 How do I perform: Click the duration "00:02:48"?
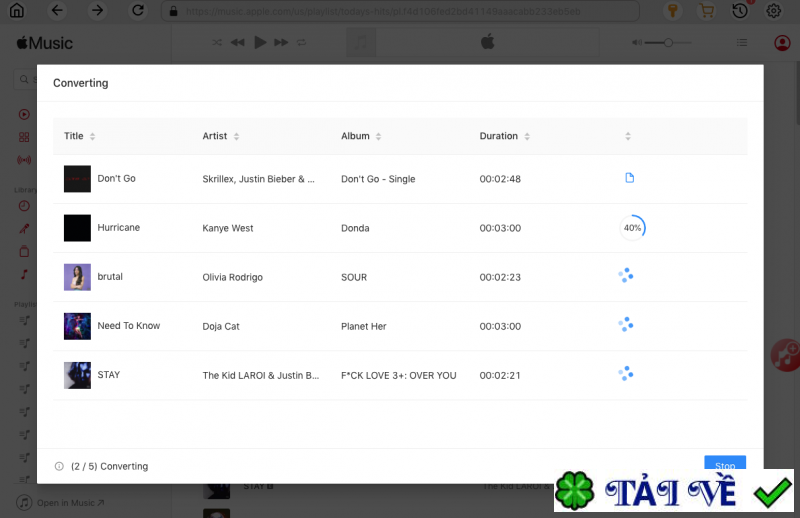500,179
